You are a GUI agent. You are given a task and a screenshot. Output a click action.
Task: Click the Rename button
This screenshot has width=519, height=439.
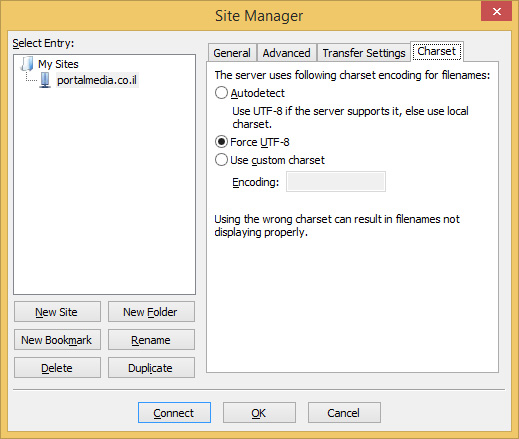pyautogui.click(x=151, y=340)
